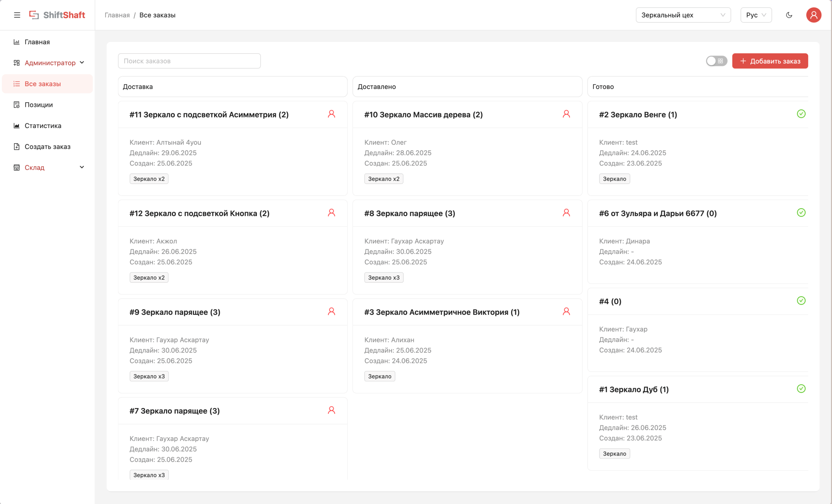Click the ShiftShaft logo
Screen dimensions: 832x504
tap(57, 15)
